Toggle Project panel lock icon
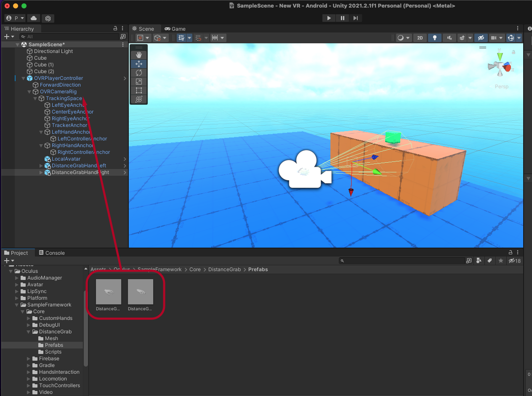532x396 pixels. 511,253
